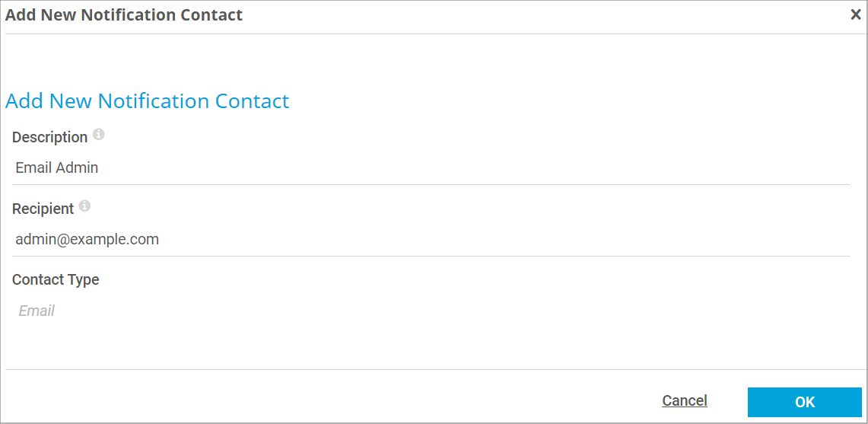Image resolution: width=868 pixels, height=424 pixels.
Task: Click the Description field label
Action: (x=49, y=137)
